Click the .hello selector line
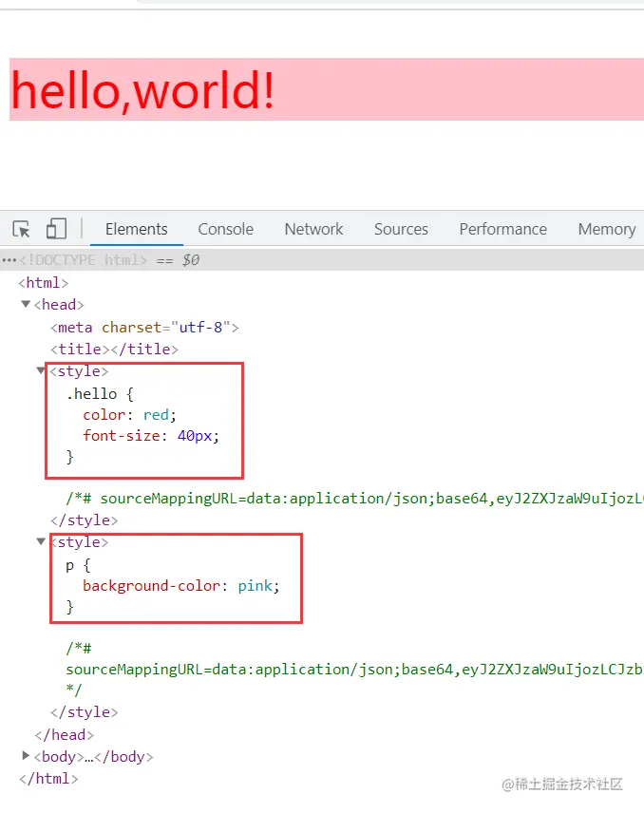This screenshot has width=644, height=813. [100, 393]
